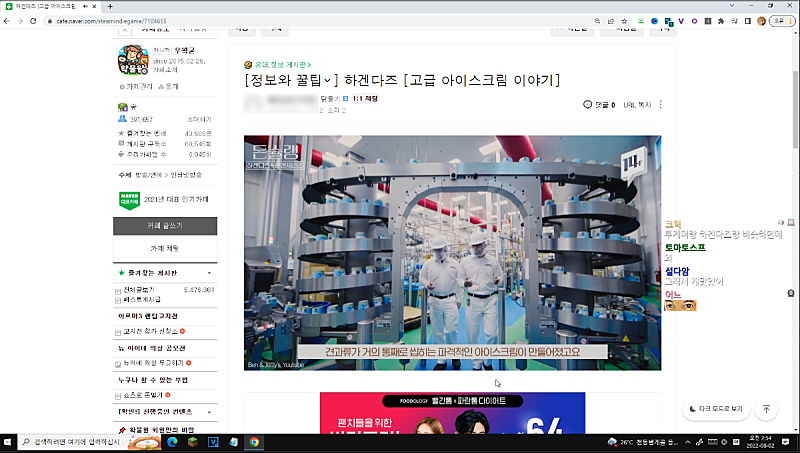
Task: Click the 1:1 채팅 button
Action: click(x=365, y=98)
